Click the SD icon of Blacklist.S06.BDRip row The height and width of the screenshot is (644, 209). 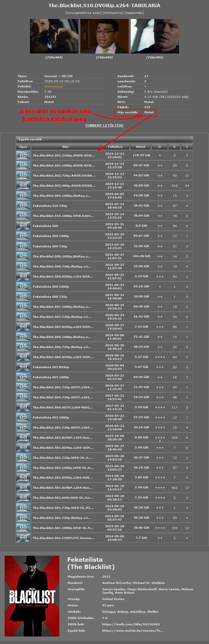23,357
